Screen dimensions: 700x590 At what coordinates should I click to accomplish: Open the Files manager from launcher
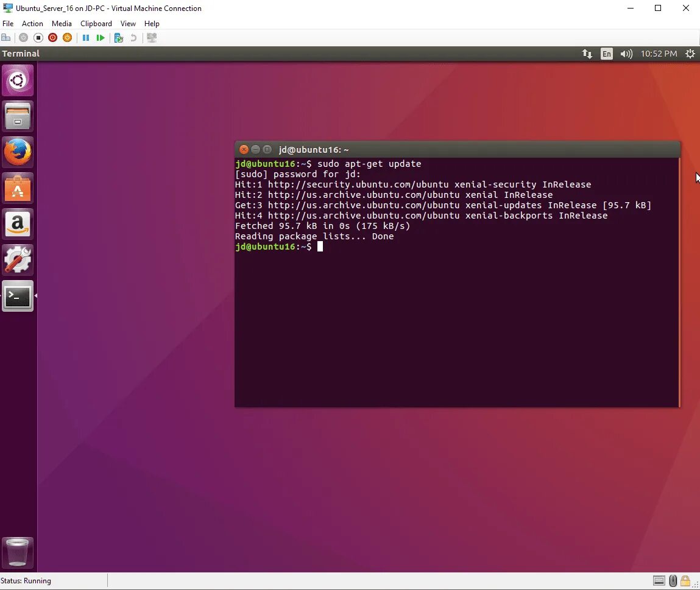[x=18, y=116]
